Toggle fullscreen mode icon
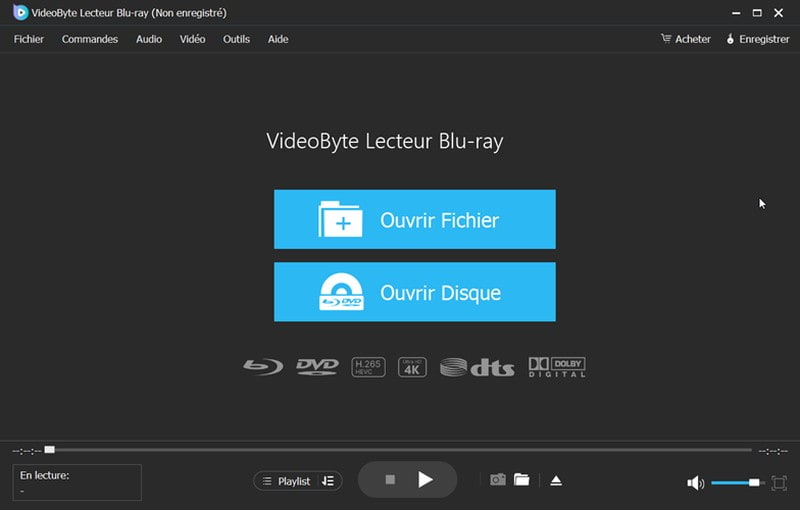The width and height of the screenshot is (800, 510). coord(779,482)
